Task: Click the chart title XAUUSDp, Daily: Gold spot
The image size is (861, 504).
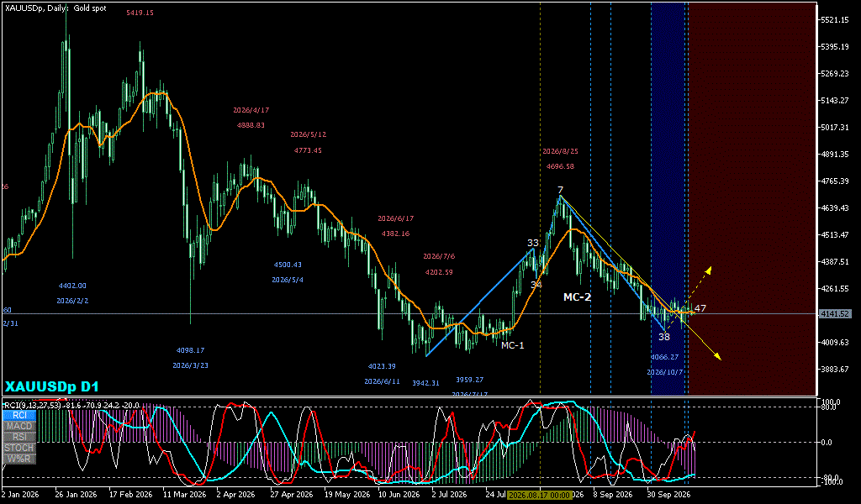Action: [56, 8]
